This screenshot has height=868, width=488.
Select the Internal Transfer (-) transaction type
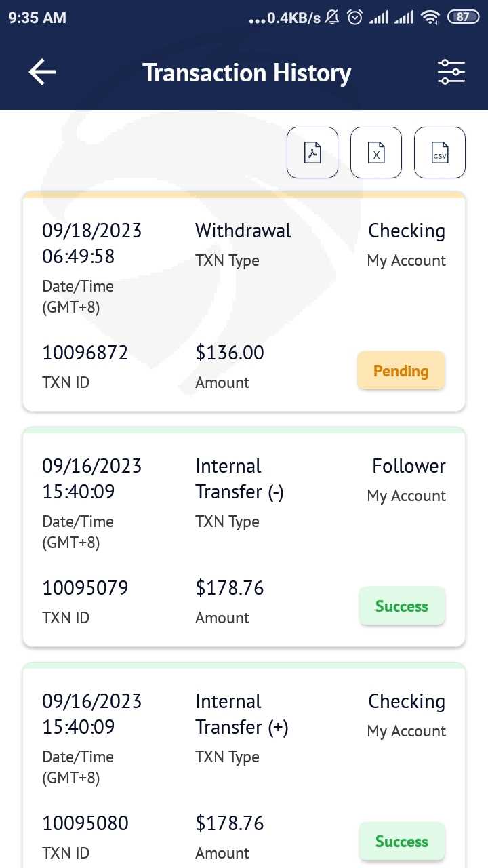[x=239, y=479]
